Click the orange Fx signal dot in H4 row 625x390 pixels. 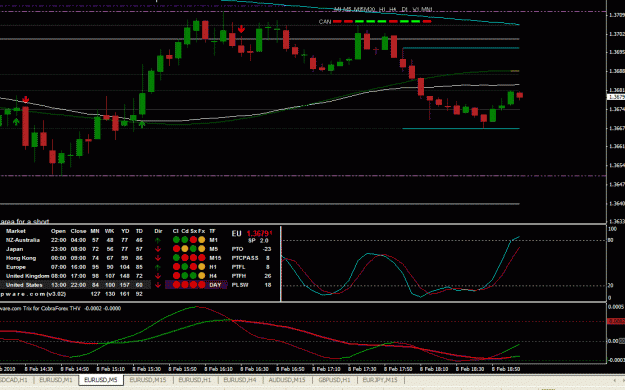202,276
